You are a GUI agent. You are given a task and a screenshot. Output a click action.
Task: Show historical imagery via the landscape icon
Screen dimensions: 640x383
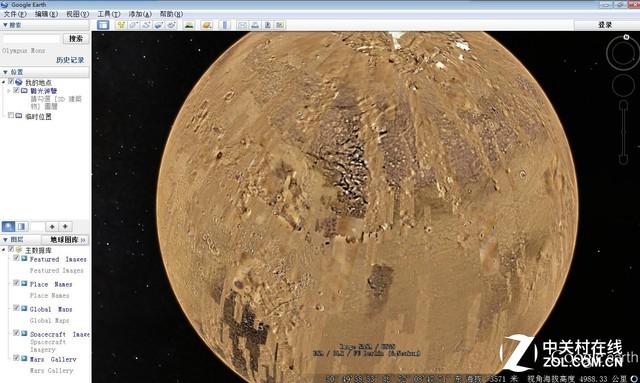pos(189,25)
